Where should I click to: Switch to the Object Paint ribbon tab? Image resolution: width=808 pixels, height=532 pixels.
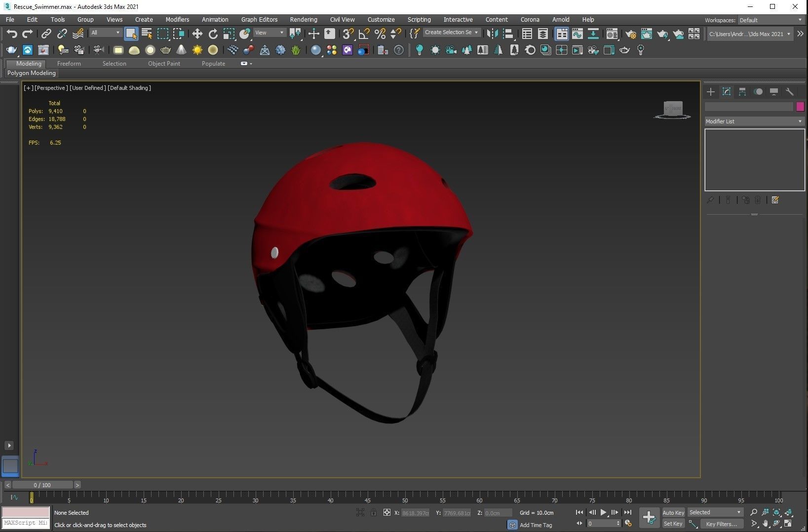[x=164, y=64]
